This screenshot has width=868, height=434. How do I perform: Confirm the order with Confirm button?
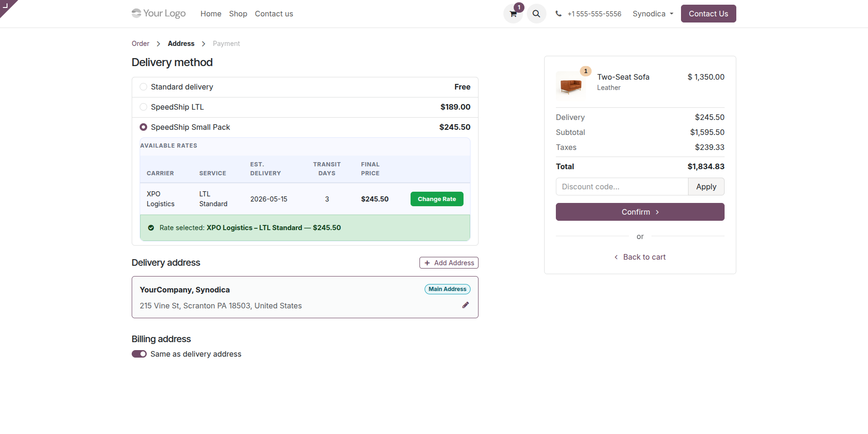point(640,212)
